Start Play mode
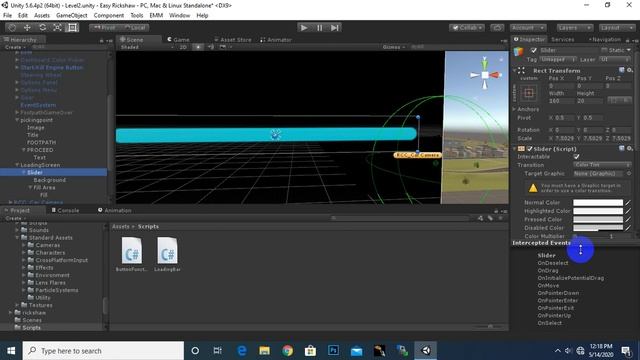The image size is (640, 360). pos(304,28)
